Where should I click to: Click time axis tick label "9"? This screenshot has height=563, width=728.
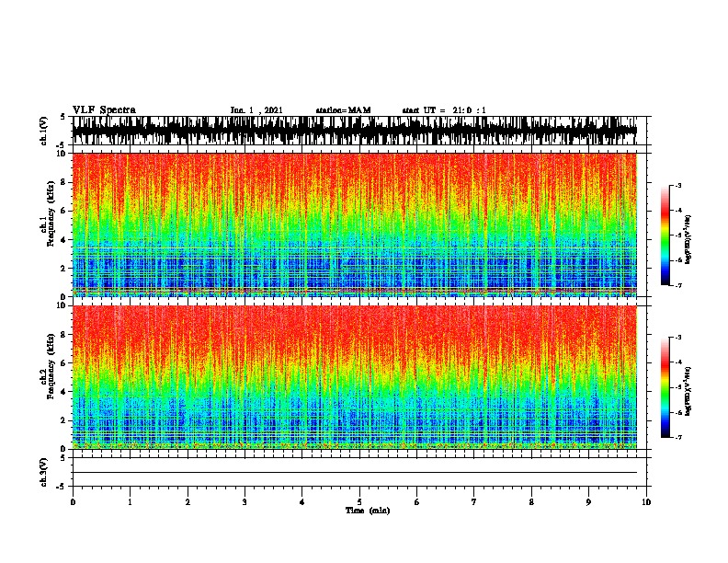click(588, 502)
